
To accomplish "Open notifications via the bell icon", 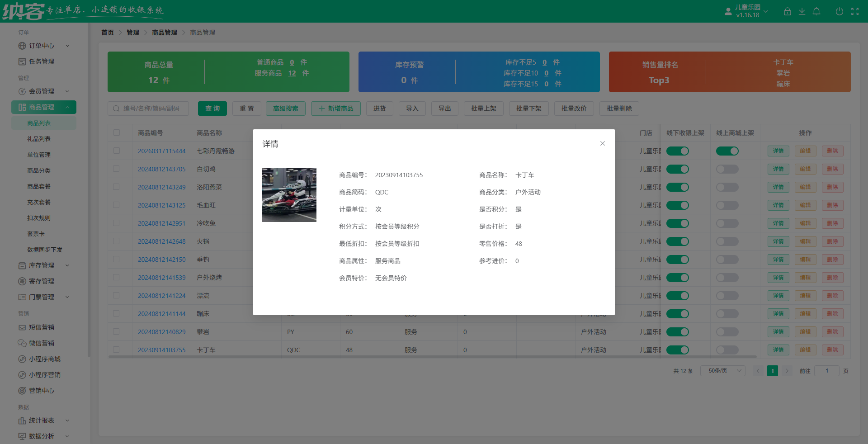I will tap(816, 11).
